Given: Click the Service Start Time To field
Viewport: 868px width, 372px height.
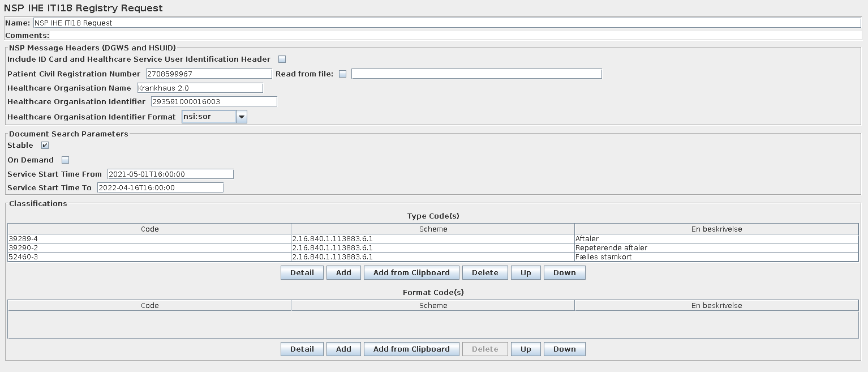Looking at the screenshot, I should tap(160, 188).
